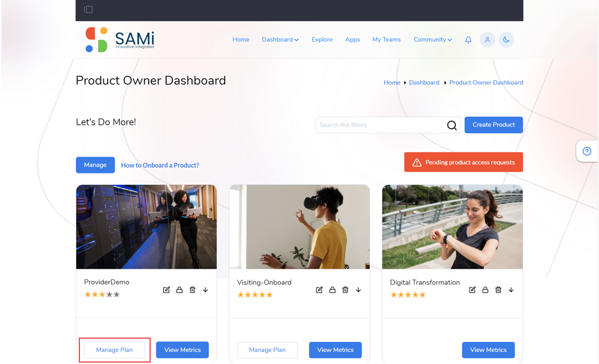Open the help question mark widget
Viewport: 599px width, 364px height.
pyautogui.click(x=587, y=151)
